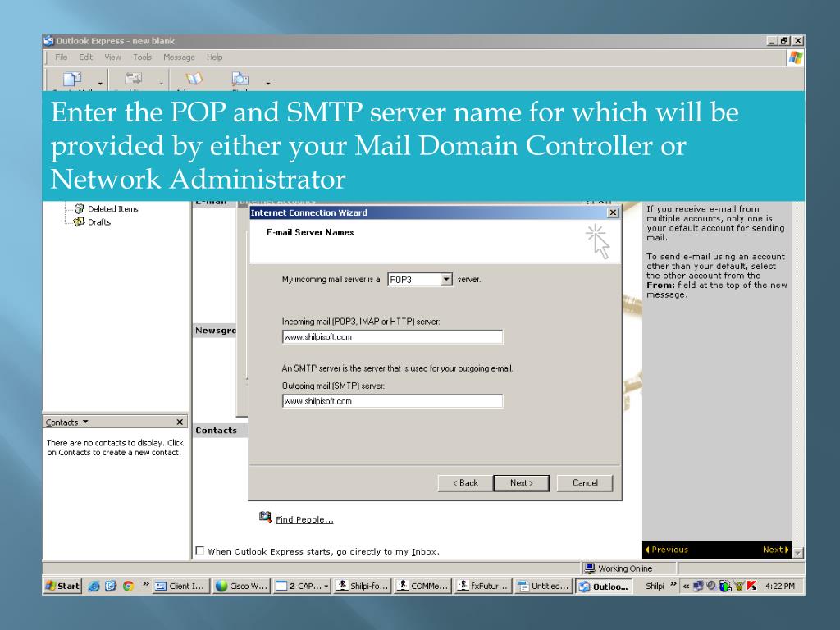Viewport: 840px width, 630px height.
Task: Open the File menu
Action: click(61, 57)
